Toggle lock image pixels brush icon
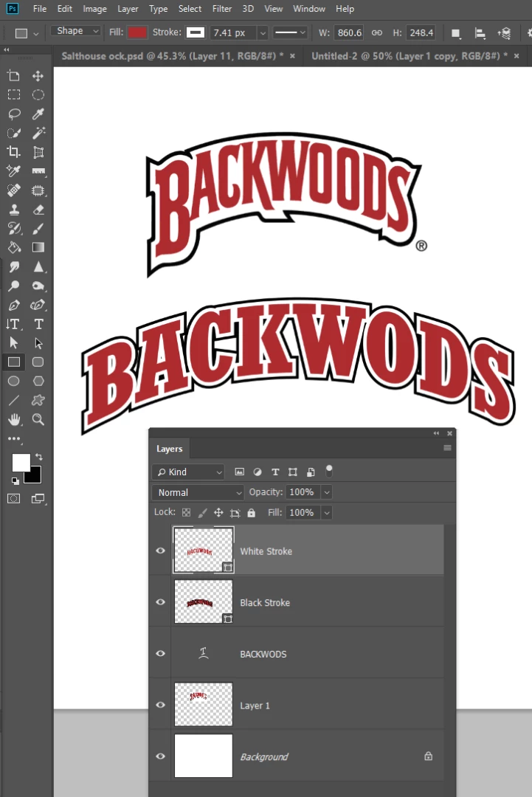Viewport: 532px width, 797px height. [x=203, y=512]
